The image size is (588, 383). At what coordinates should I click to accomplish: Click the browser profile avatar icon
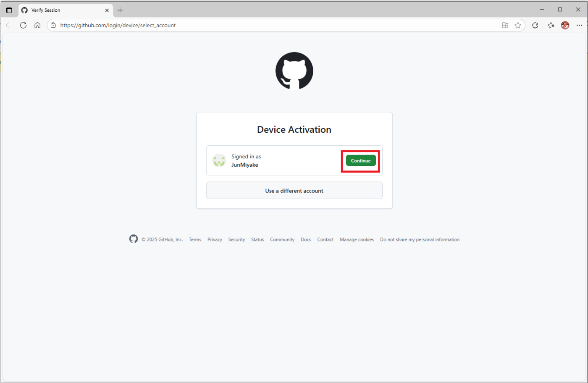pyautogui.click(x=565, y=25)
